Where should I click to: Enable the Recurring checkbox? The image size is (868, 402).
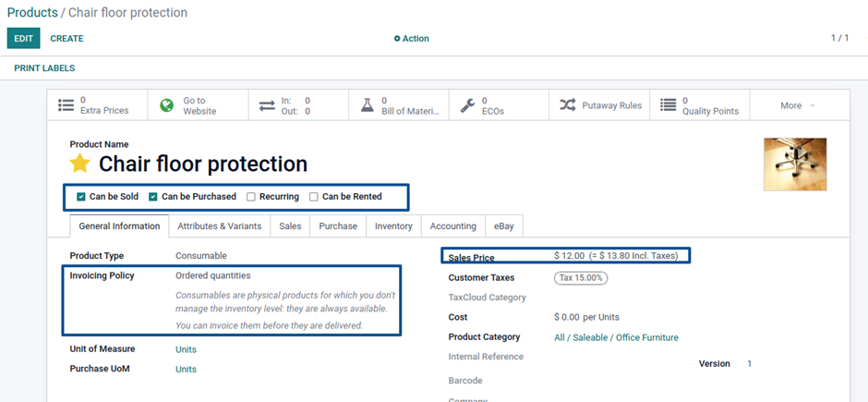pos(251,197)
